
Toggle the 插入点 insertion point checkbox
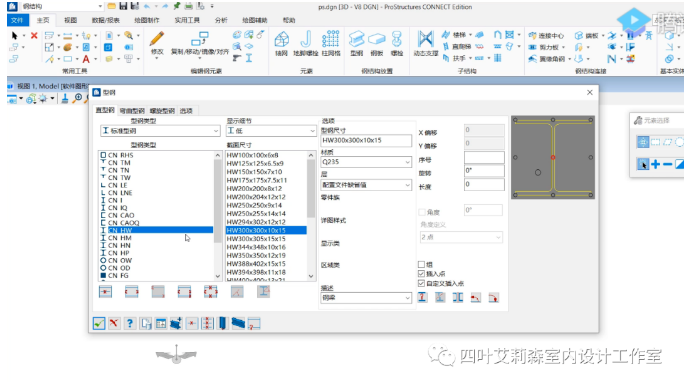click(421, 274)
